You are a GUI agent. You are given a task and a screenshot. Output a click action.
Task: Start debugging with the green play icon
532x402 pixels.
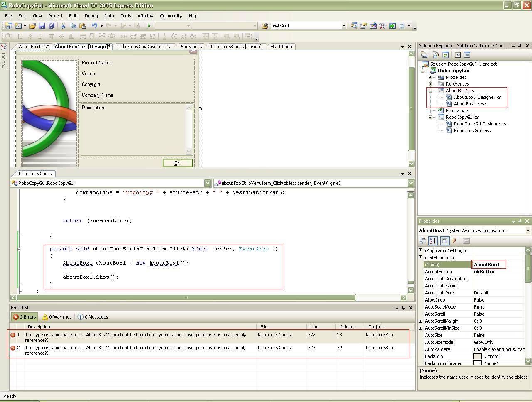[x=149, y=26]
